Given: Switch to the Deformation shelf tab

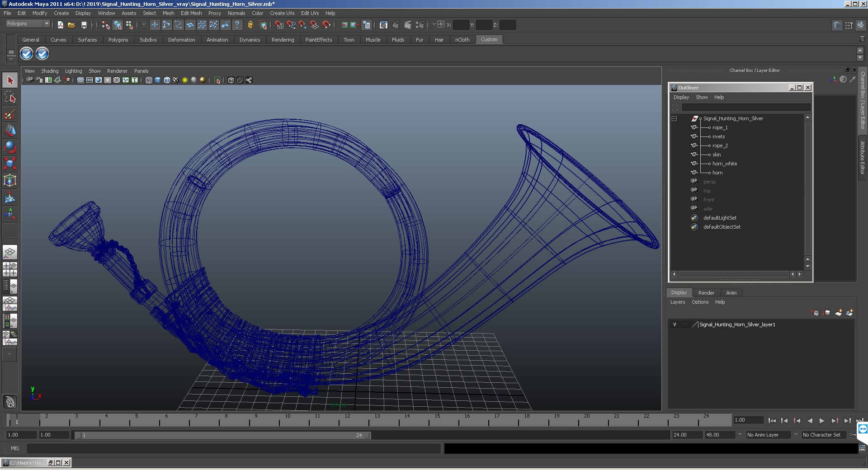Looking at the screenshot, I should (x=181, y=40).
